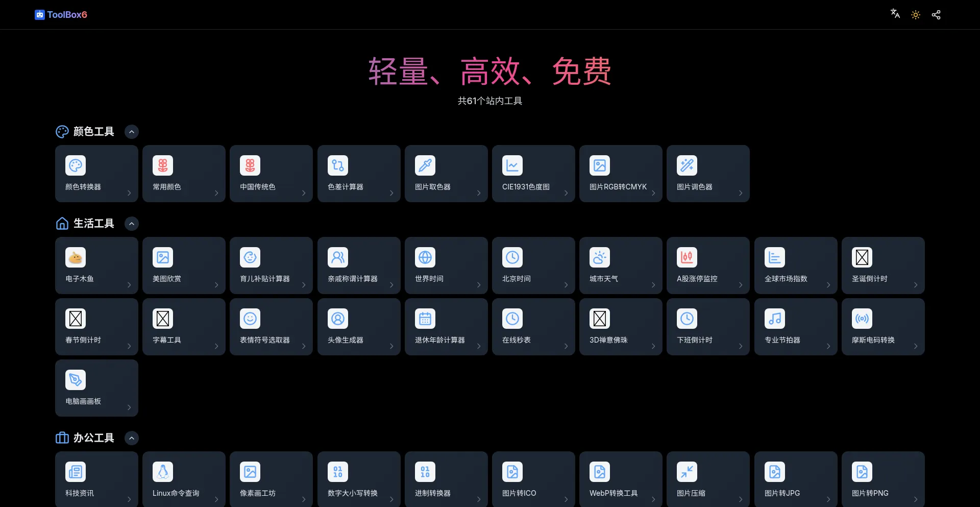Click the 下班倒计时 label text
This screenshot has height=507, width=980.
(695, 340)
